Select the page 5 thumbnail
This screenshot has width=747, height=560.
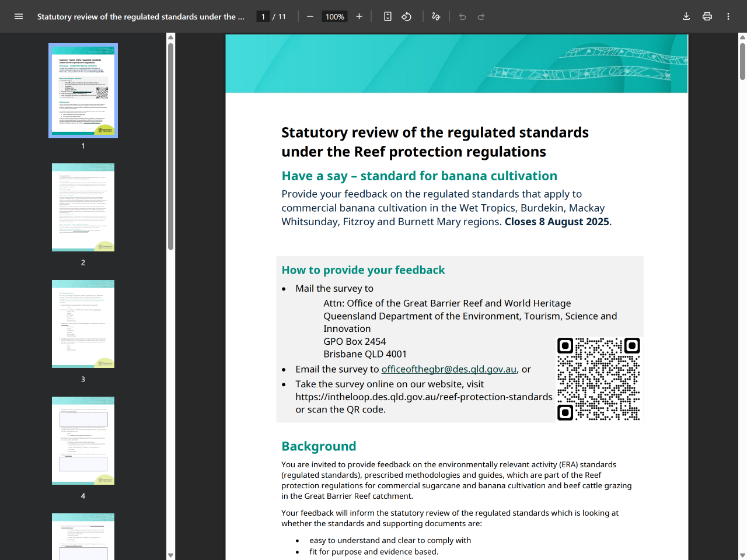[x=83, y=535]
